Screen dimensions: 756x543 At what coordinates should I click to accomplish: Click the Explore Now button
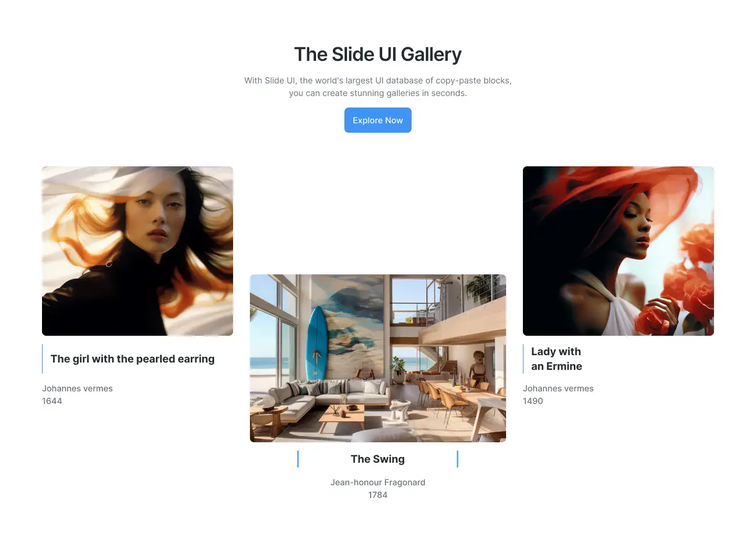[377, 120]
